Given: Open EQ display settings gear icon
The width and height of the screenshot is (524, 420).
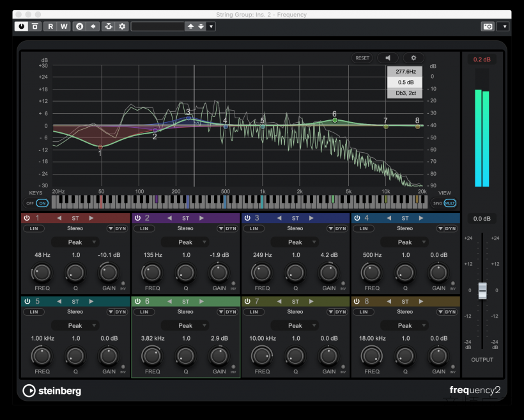Looking at the screenshot, I should click(x=413, y=58).
